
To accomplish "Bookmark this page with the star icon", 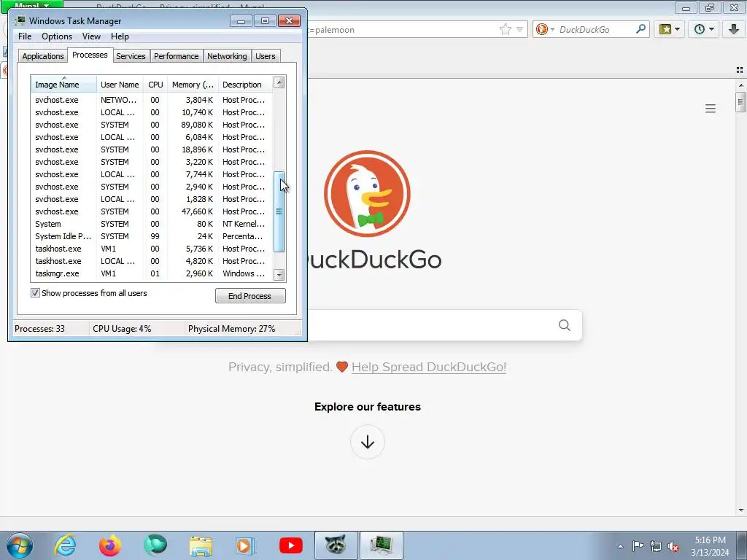I will coord(506,29).
